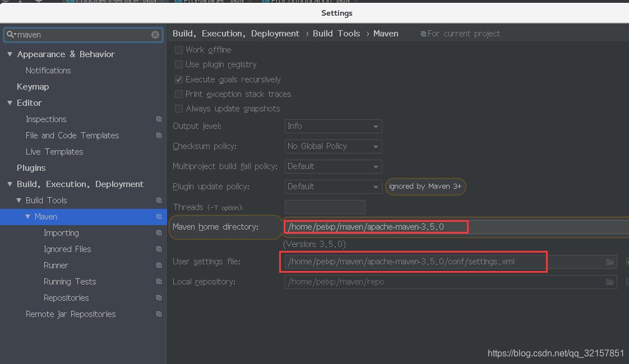The width and height of the screenshot is (629, 364).
Task: Enable Always update snapshots checkbox
Action: [179, 109]
